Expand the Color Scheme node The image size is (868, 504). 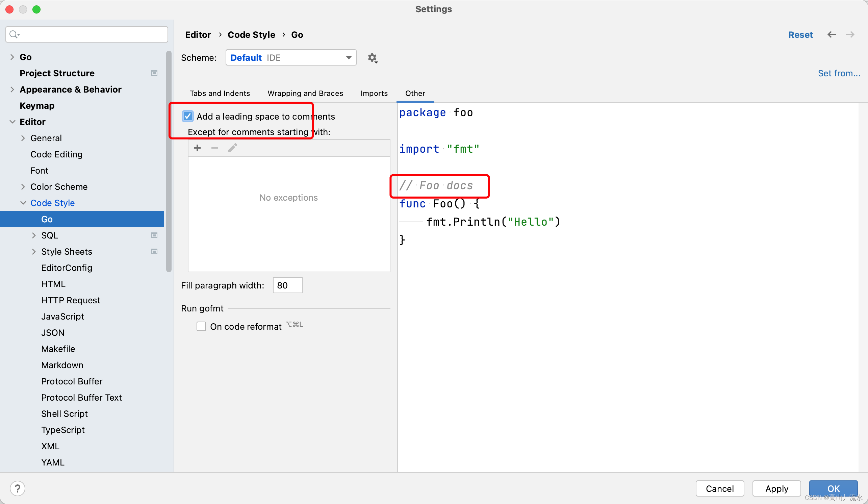pos(23,187)
